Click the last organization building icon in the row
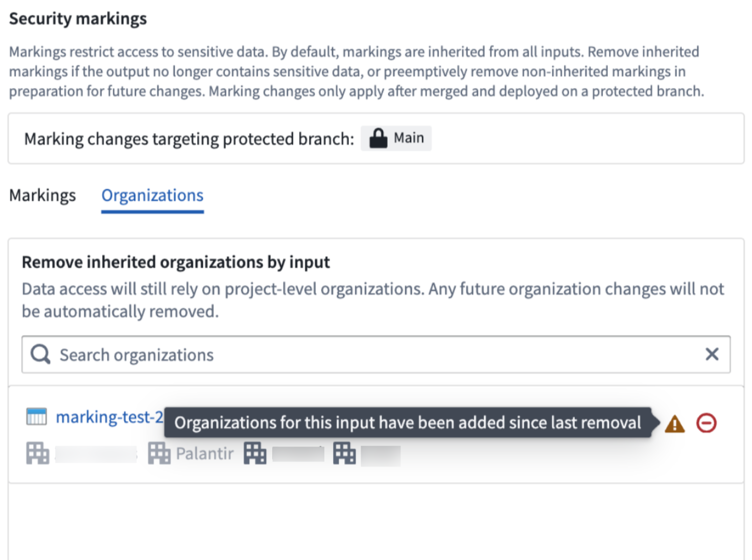The height and width of the screenshot is (560, 752). pyautogui.click(x=344, y=453)
